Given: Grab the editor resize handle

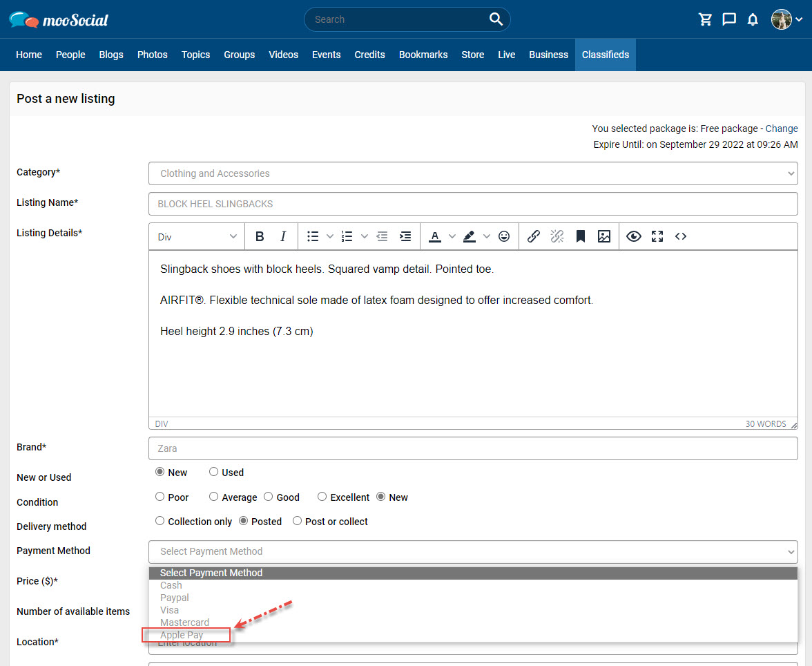Looking at the screenshot, I should pos(793,425).
